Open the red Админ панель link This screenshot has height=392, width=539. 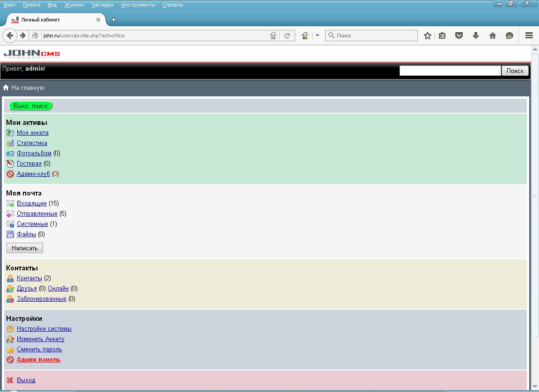(38, 360)
